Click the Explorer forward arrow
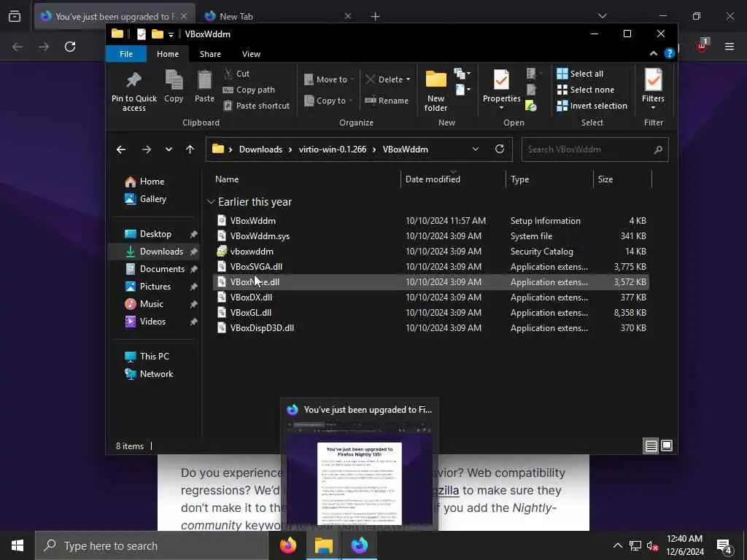 click(x=146, y=149)
